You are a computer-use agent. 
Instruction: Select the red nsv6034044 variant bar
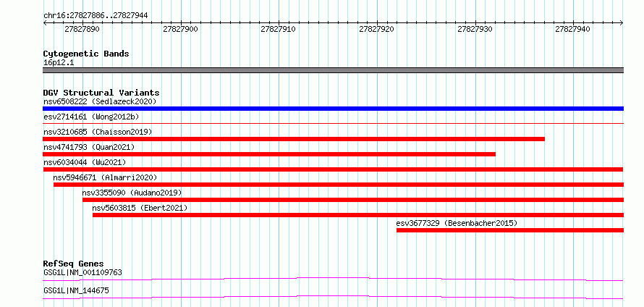(x=333, y=169)
